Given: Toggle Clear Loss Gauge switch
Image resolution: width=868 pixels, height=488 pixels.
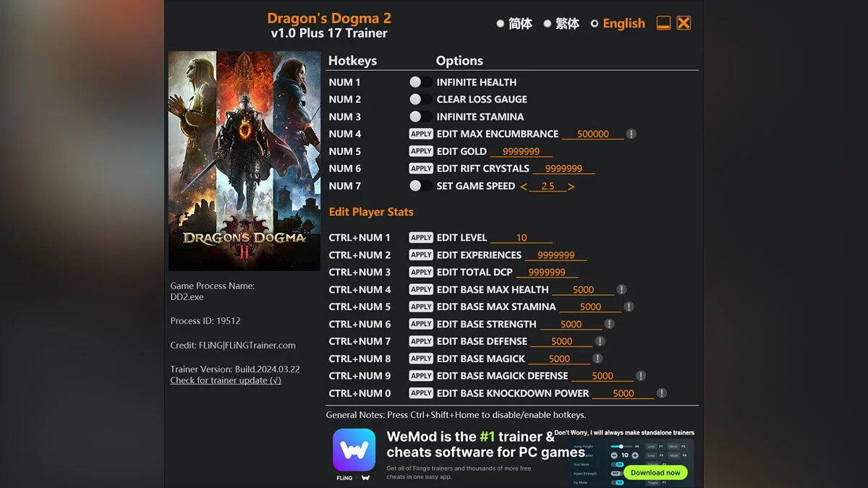Looking at the screenshot, I should [x=420, y=99].
